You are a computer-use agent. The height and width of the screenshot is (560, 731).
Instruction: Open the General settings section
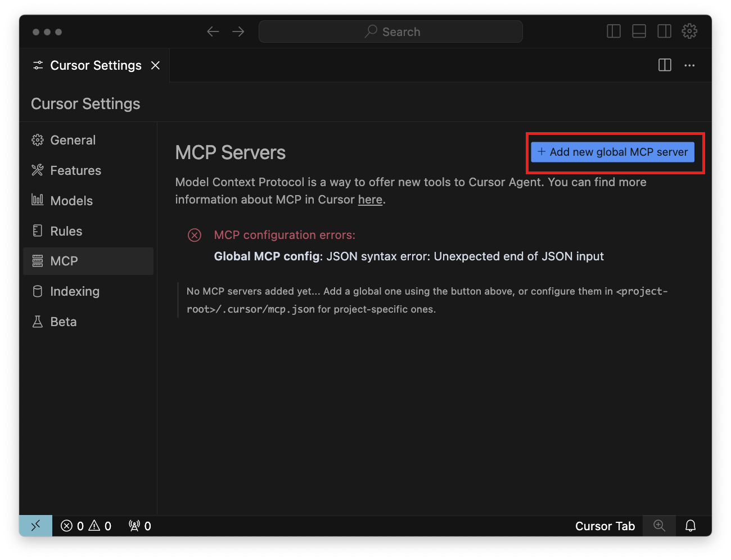coord(73,140)
